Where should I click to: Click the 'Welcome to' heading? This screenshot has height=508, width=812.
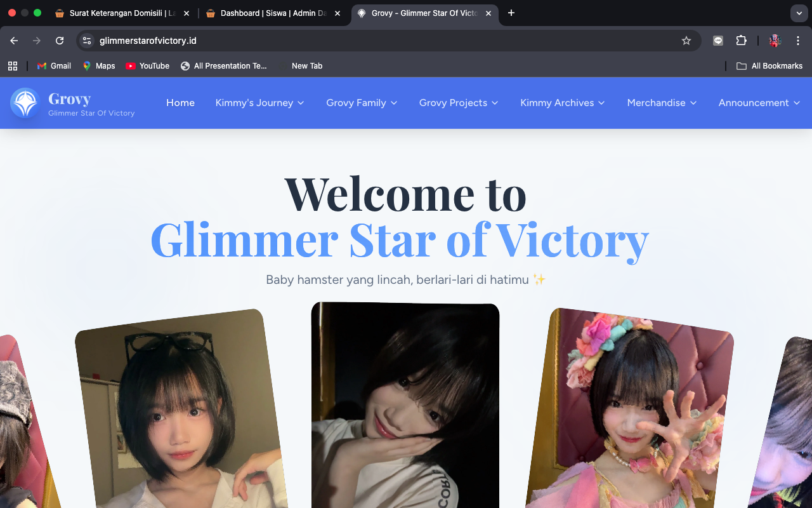tap(405, 193)
